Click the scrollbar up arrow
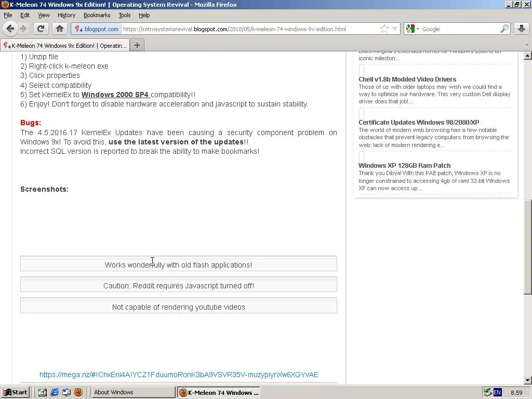 point(528,56)
